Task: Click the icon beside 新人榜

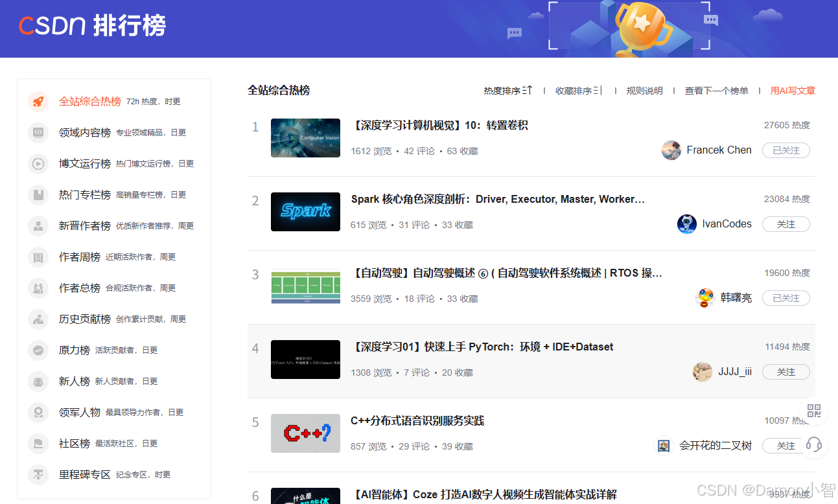Action: (38, 382)
